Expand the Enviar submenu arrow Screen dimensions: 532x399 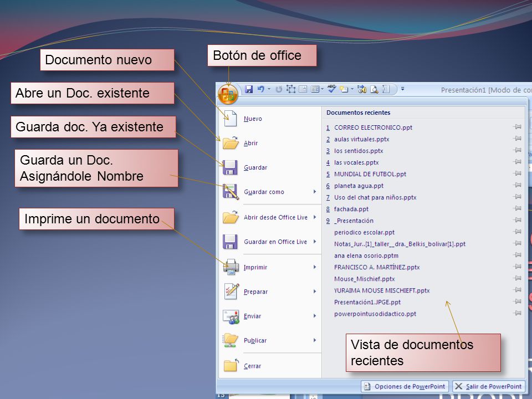pos(315,316)
